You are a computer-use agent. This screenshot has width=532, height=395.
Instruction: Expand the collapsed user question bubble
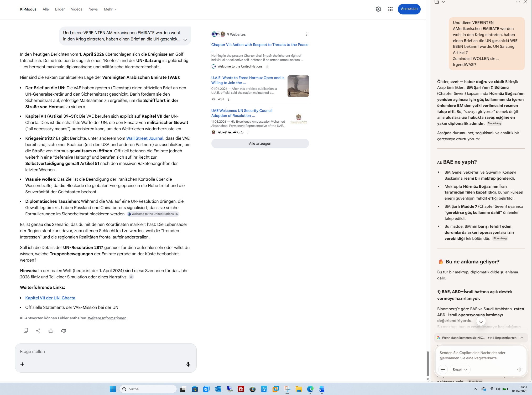tap(185, 40)
